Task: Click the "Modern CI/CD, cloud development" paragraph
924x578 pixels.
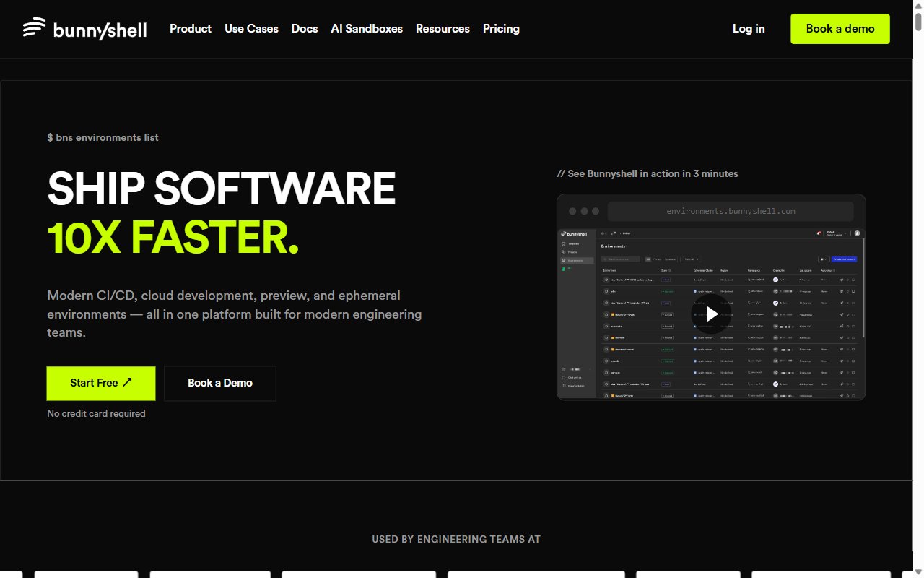Action: click(235, 314)
